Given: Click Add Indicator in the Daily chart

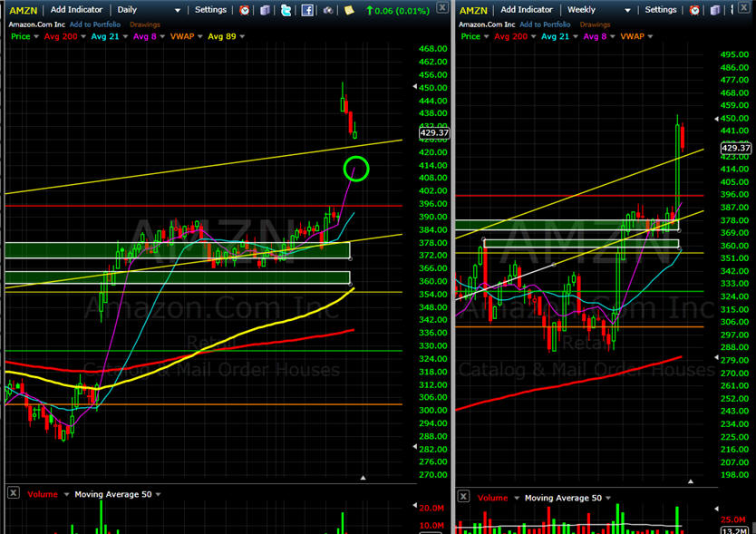Looking at the screenshot, I should click(x=76, y=10).
